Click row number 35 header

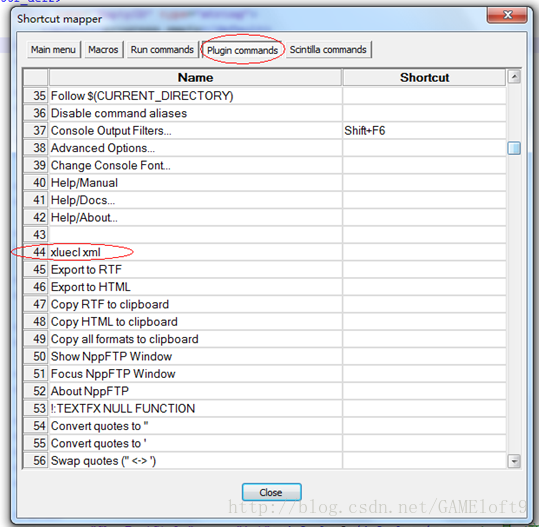coord(36,96)
